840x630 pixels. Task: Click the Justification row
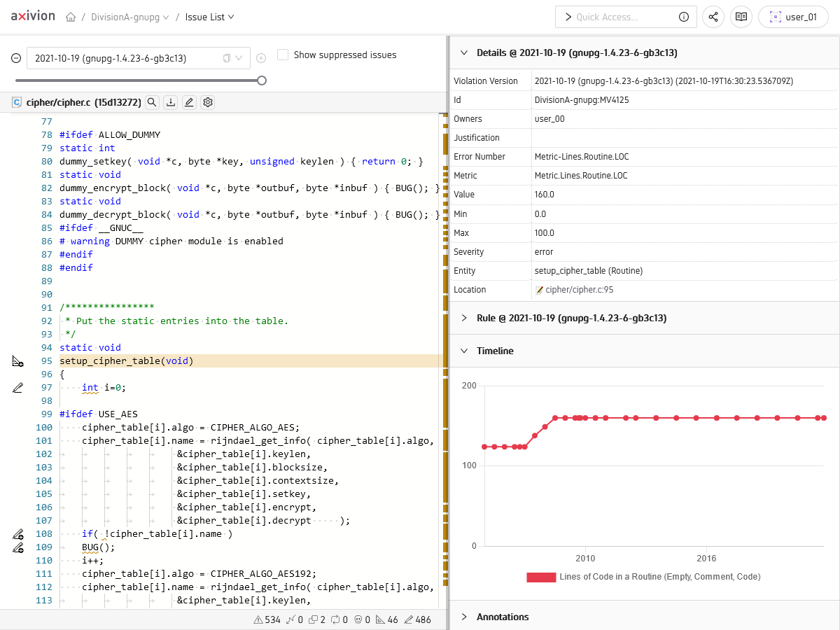click(644, 138)
